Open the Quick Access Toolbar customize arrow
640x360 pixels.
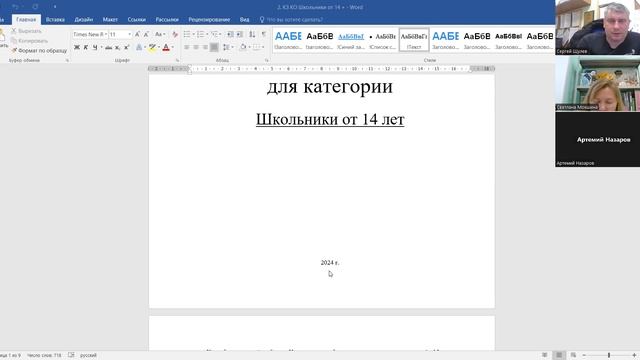(x=55, y=7)
